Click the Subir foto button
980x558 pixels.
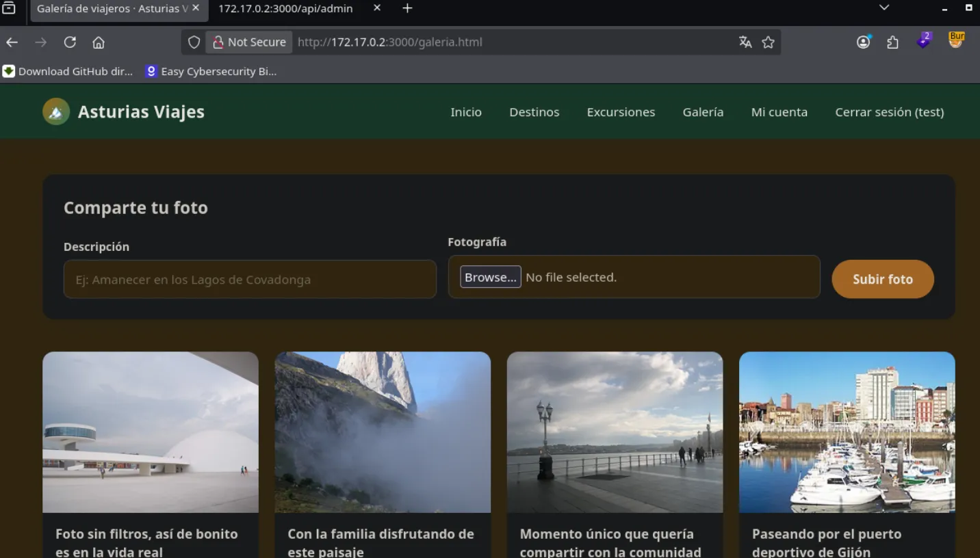point(883,279)
